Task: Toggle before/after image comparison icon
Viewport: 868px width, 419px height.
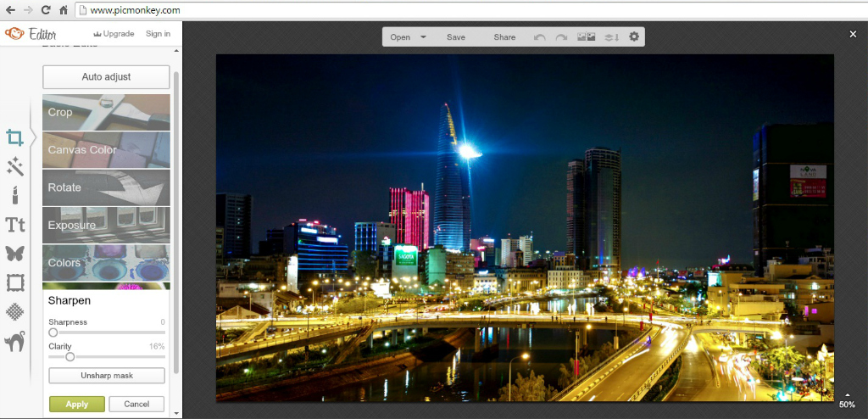Action: 587,37
